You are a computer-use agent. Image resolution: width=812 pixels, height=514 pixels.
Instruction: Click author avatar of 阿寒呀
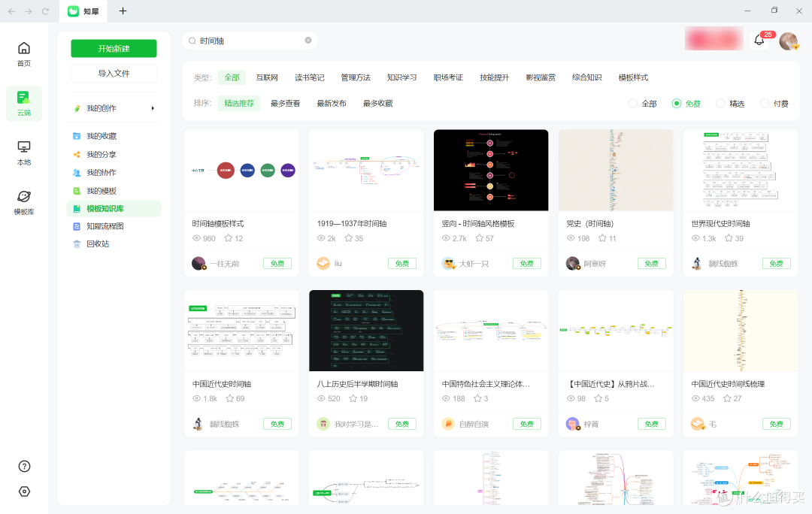tap(573, 264)
